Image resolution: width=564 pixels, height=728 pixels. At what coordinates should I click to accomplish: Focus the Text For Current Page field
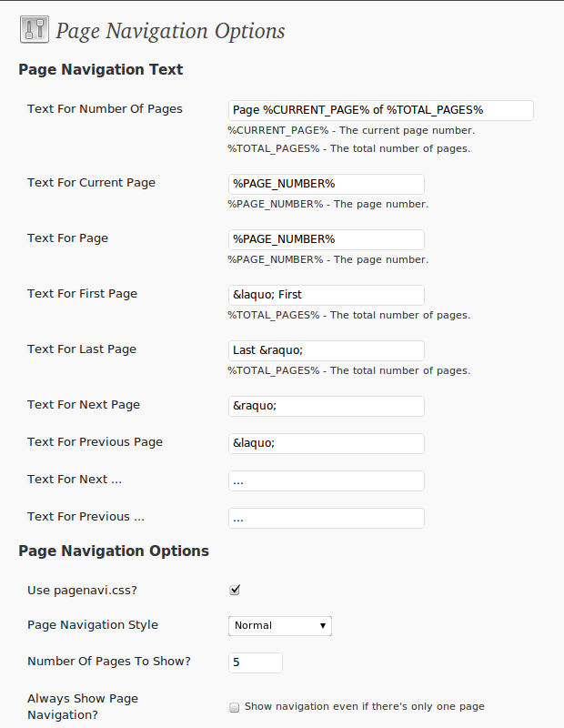(x=326, y=184)
